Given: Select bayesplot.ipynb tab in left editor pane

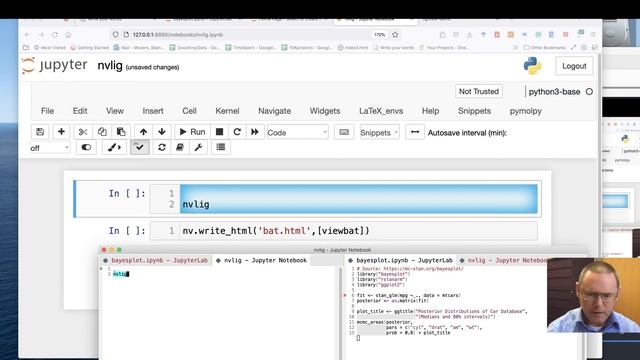Looking at the screenshot, I should [156, 260].
